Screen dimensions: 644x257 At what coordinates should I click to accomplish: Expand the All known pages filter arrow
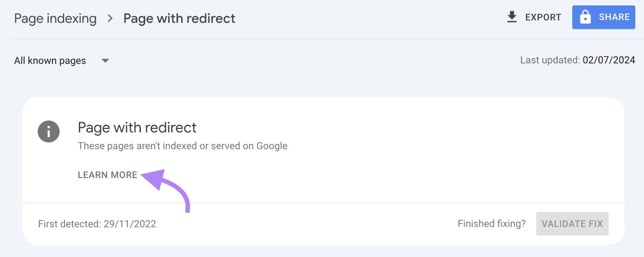pos(105,61)
